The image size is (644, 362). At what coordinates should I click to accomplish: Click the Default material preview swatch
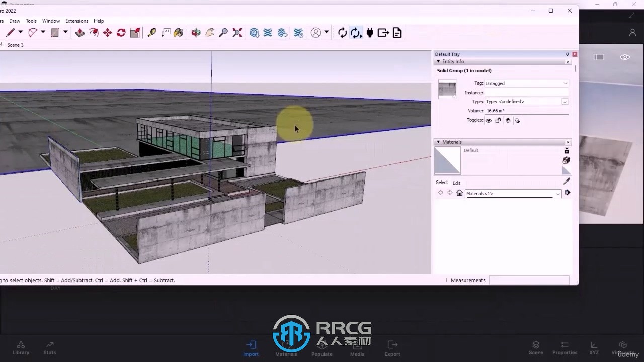[447, 160]
